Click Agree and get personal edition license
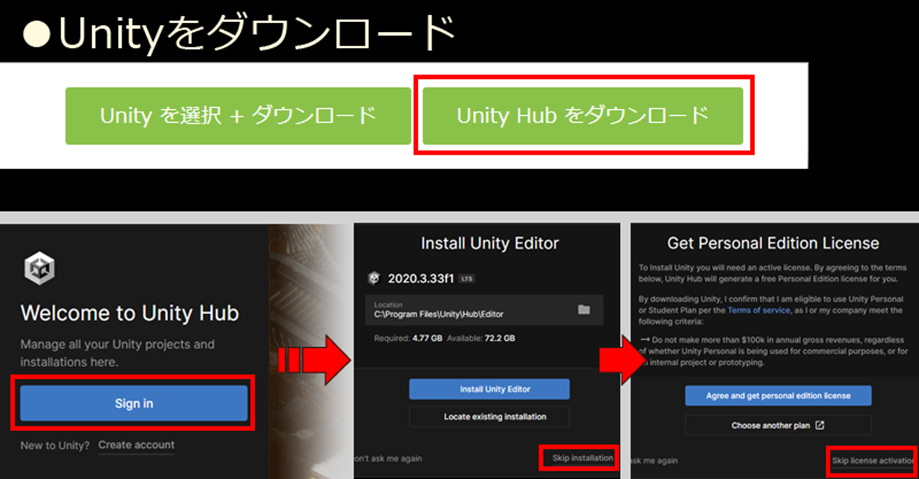 click(778, 396)
